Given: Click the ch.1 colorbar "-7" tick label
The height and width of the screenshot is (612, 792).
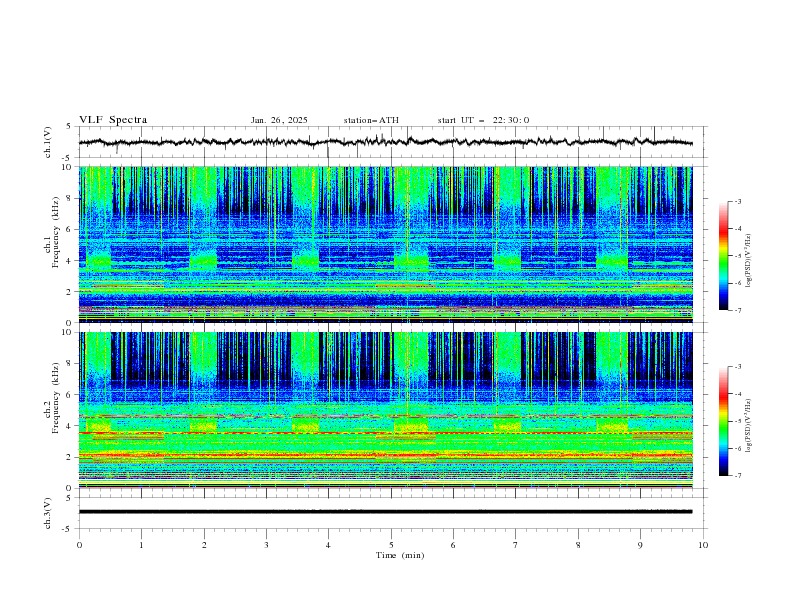Looking at the screenshot, I should click(x=738, y=310).
